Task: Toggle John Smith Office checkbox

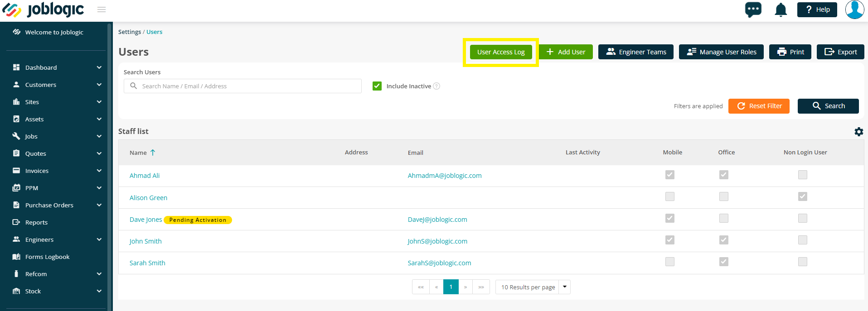Action: [724, 240]
